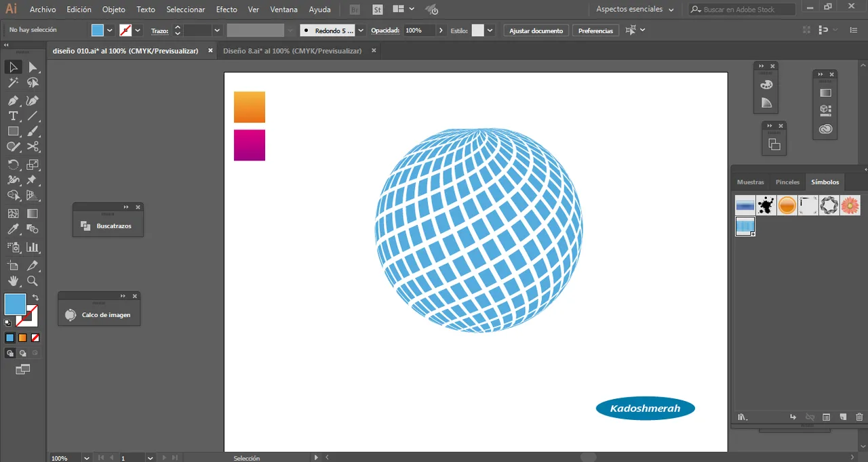Click the Rotate tool
Viewport: 868px width, 462px height.
(x=13, y=165)
